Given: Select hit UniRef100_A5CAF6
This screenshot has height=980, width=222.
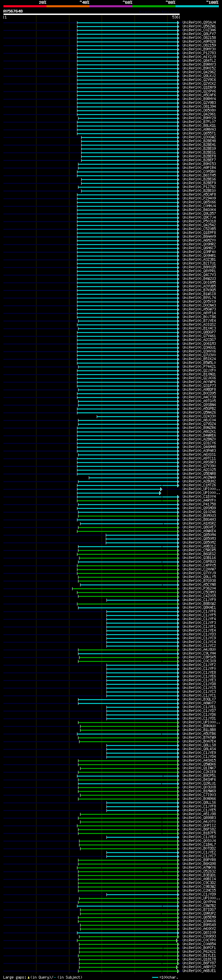Looking at the screenshot, I should tap(199, 95).
